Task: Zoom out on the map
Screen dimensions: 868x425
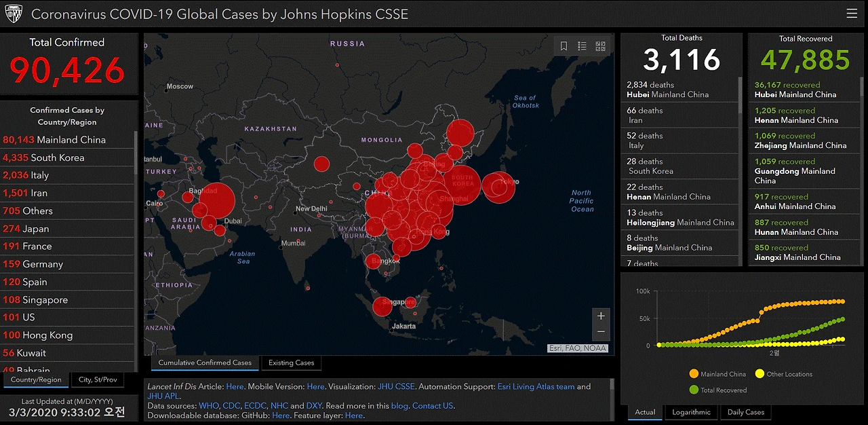Action: [601, 332]
